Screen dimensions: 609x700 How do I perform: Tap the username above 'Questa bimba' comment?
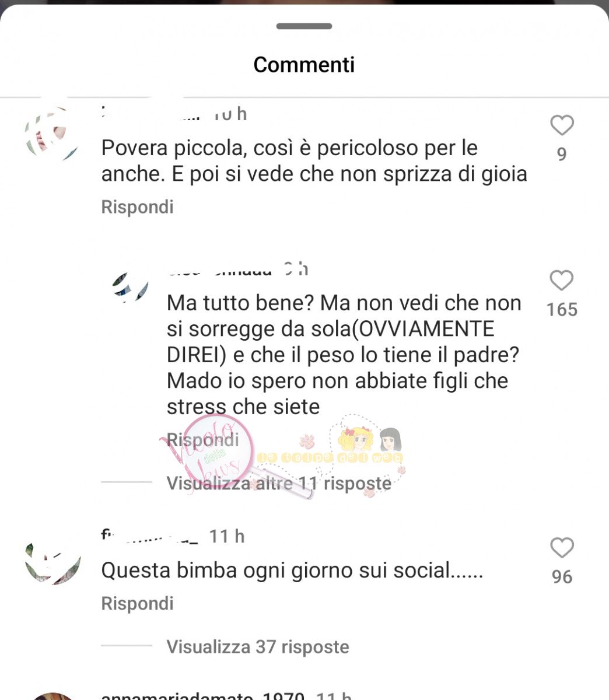point(150,536)
